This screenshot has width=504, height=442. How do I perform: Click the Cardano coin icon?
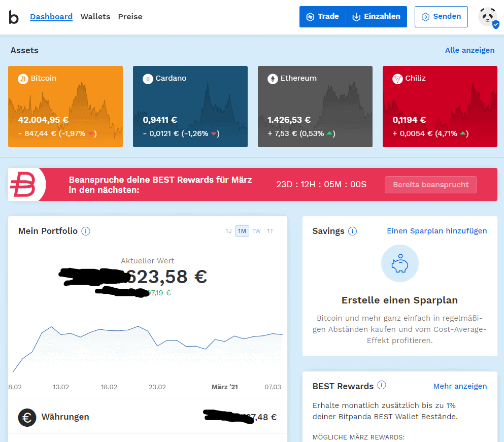148,79
